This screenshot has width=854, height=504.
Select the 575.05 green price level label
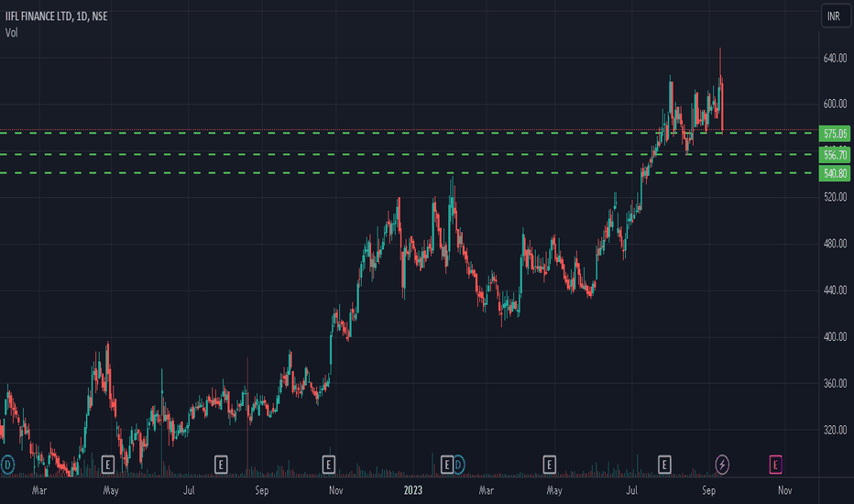click(x=835, y=134)
